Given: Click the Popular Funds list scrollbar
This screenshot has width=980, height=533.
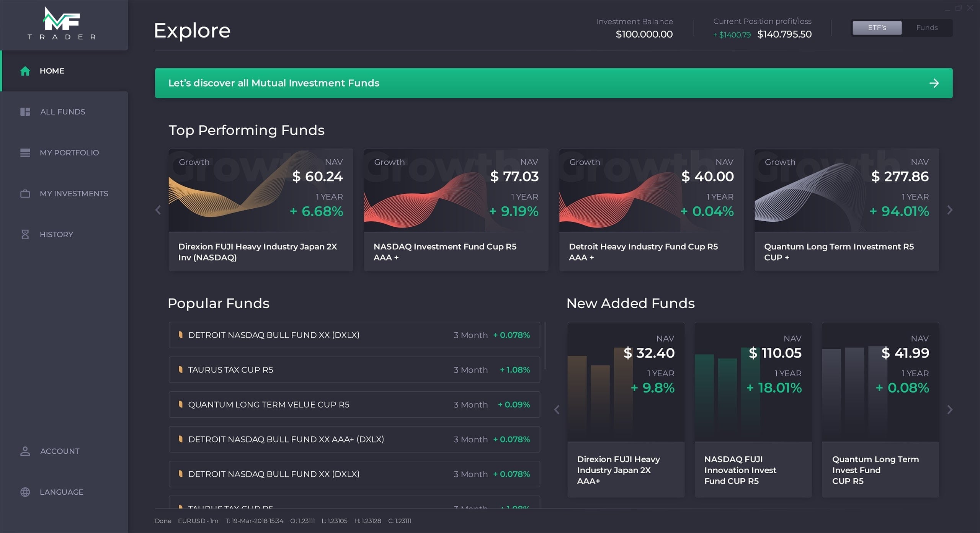Looking at the screenshot, I should pyautogui.click(x=545, y=346).
